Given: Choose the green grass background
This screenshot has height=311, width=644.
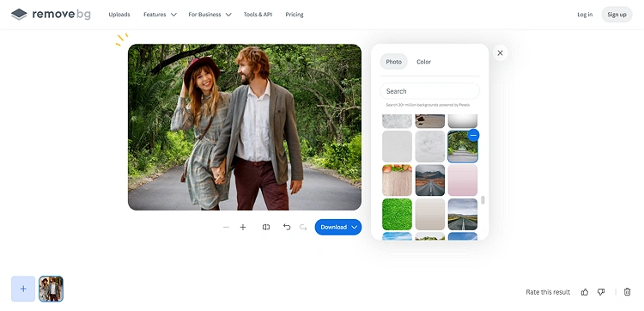Looking at the screenshot, I should (398, 214).
